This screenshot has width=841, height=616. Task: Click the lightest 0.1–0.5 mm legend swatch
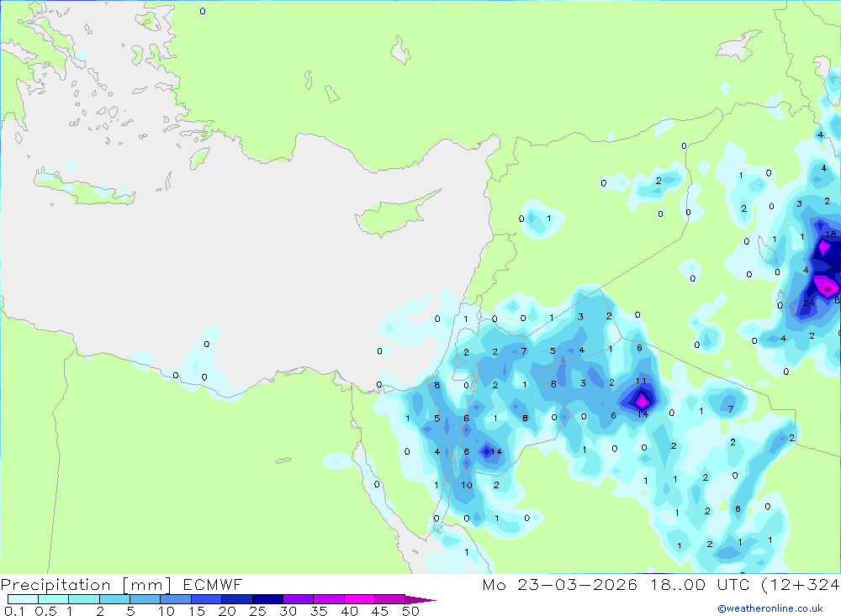click(23, 599)
